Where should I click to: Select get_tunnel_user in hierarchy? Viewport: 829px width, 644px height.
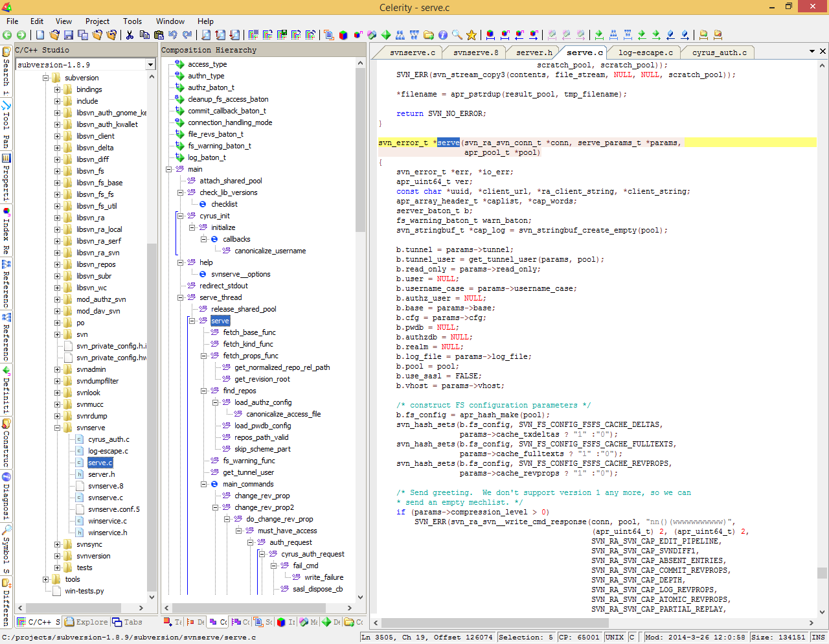tap(249, 472)
